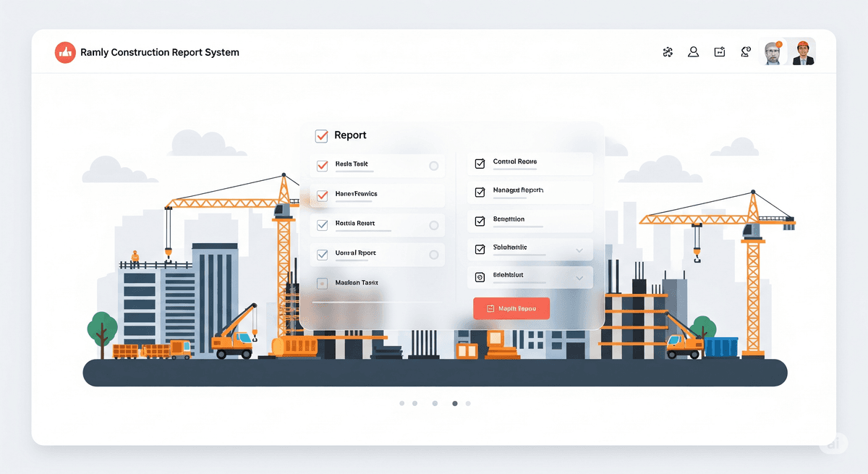Open the user profile outline icon
Viewport: 868px width, 474px height.
(693, 52)
